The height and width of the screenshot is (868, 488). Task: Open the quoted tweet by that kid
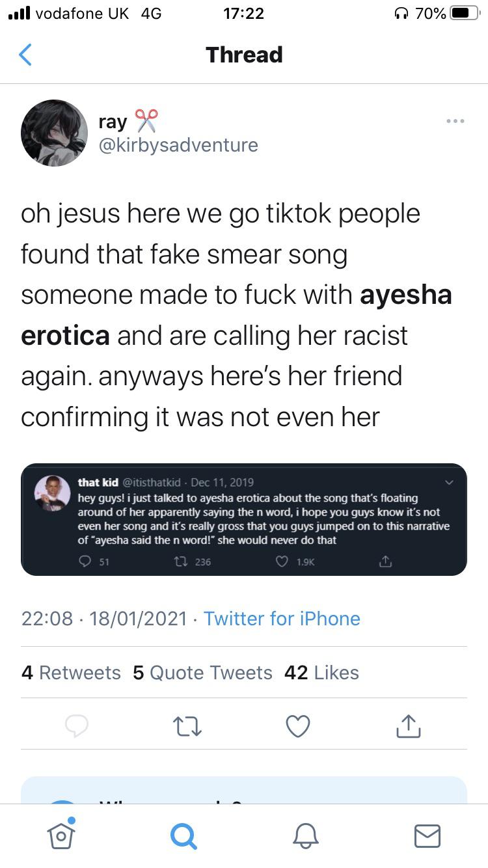coord(260,519)
